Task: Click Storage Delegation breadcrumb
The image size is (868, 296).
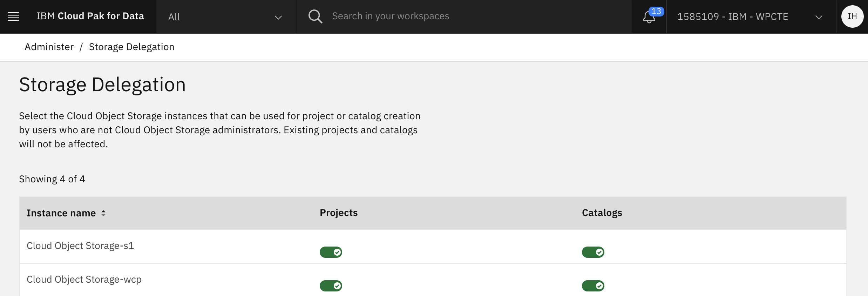Action: click(131, 47)
